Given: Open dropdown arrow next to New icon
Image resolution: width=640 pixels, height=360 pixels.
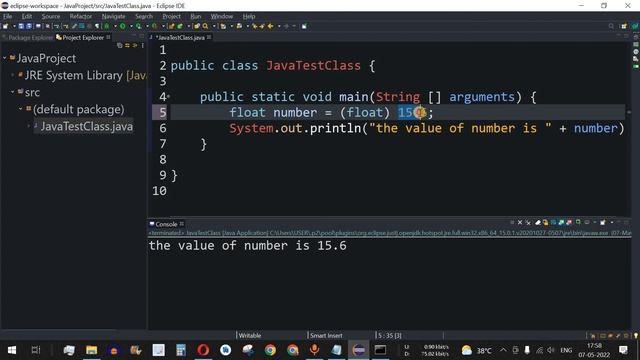Looking at the screenshot, I should tap(14, 26).
